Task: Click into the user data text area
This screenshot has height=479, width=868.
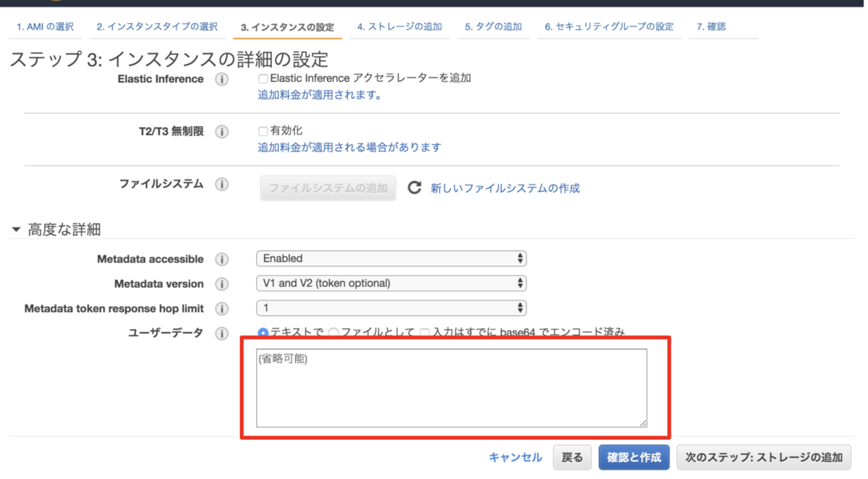Action: coord(451,388)
